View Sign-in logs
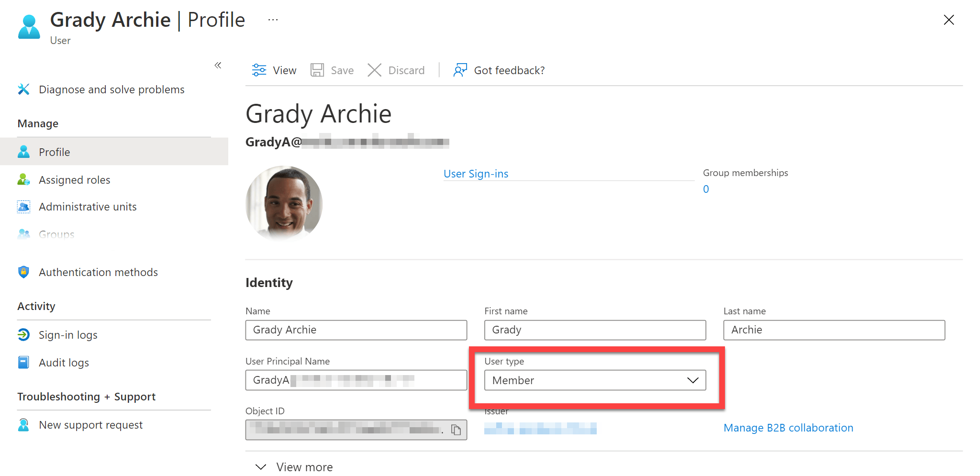The image size is (980, 476). [68, 335]
